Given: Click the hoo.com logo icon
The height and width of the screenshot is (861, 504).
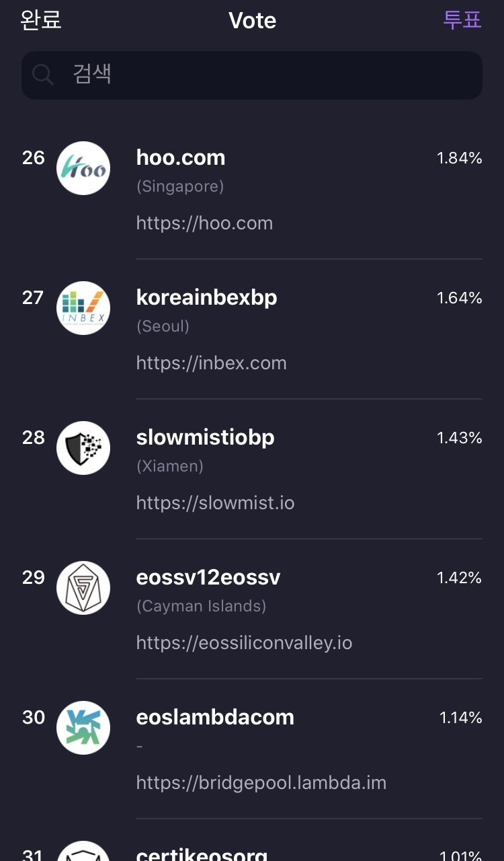Looking at the screenshot, I should (x=83, y=168).
